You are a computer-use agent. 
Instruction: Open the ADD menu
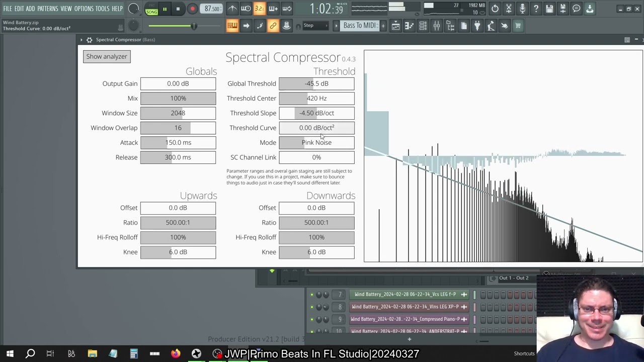click(31, 9)
